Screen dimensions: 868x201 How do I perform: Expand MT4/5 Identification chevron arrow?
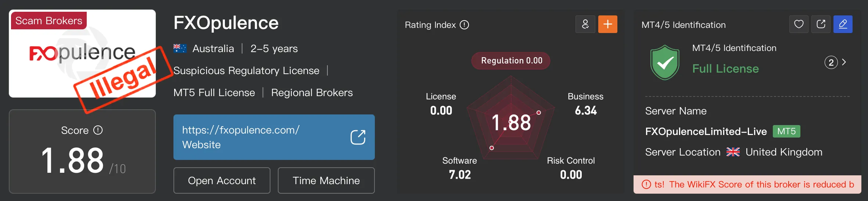(844, 62)
